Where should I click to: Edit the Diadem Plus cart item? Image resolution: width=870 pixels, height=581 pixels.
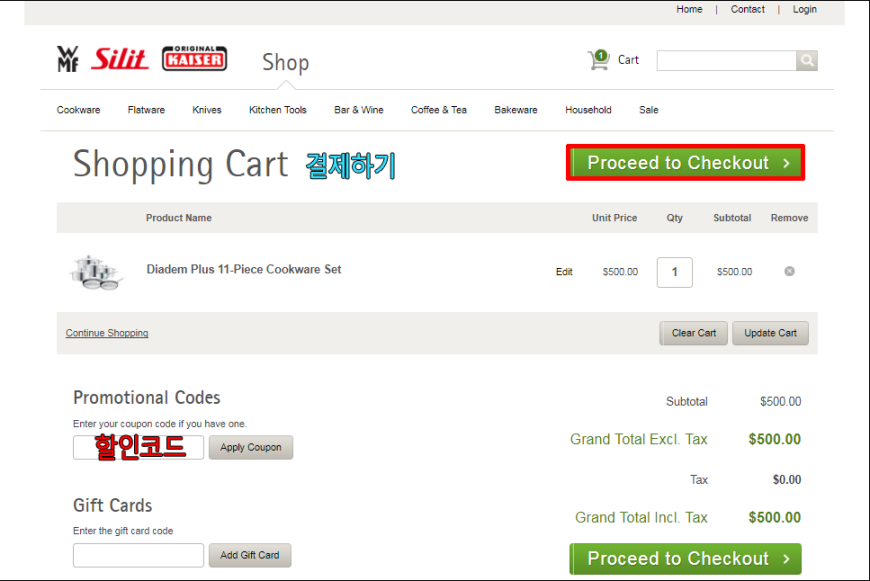[x=564, y=272]
